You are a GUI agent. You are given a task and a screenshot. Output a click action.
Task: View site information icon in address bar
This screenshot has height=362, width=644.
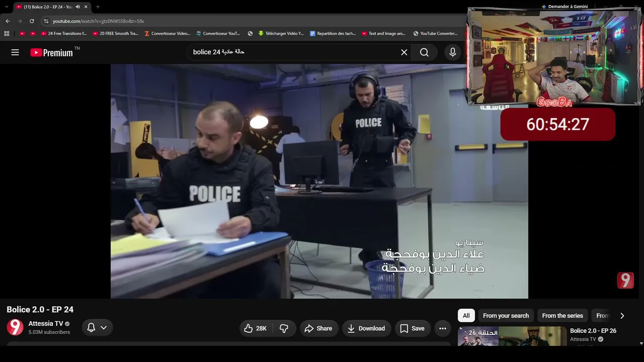pyautogui.click(x=46, y=21)
